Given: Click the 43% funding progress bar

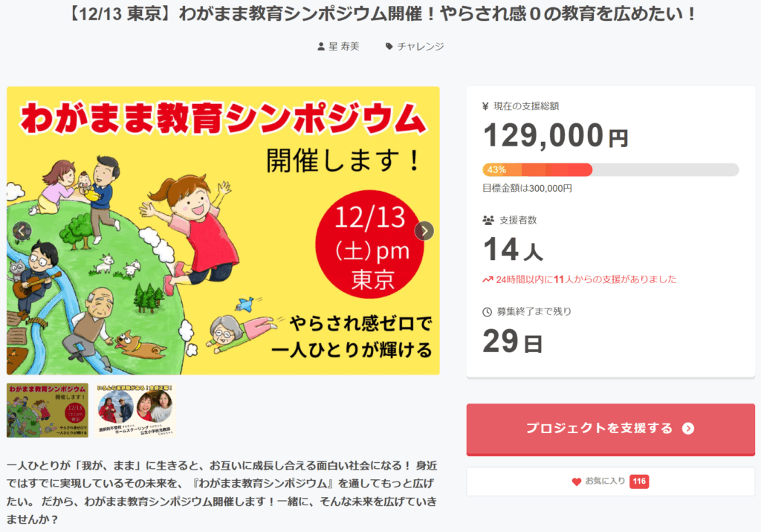Looking at the screenshot, I should point(610,169).
